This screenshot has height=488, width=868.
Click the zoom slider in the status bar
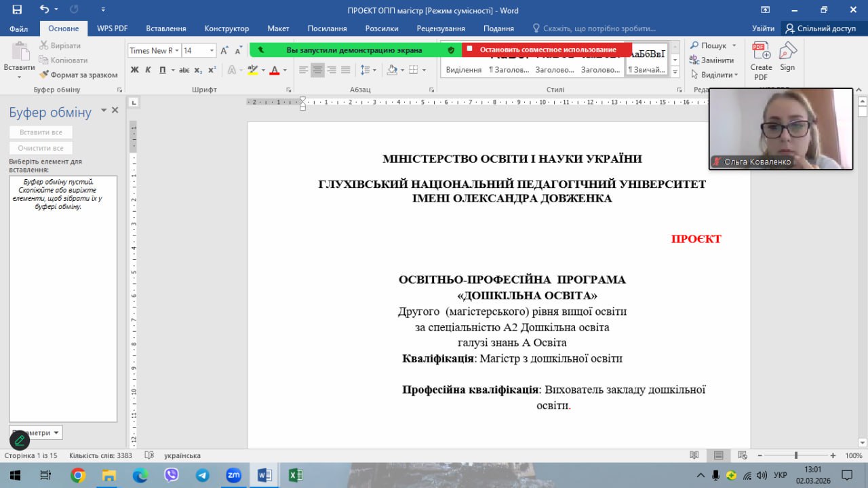[795, 455]
